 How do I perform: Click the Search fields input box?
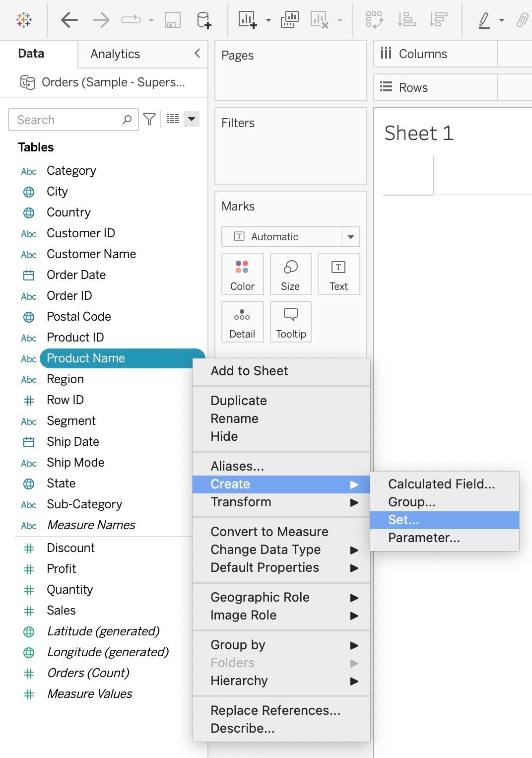tap(67, 120)
